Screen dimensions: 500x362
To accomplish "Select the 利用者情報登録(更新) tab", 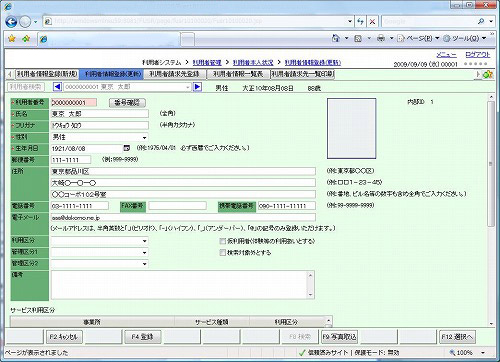I will [112, 74].
